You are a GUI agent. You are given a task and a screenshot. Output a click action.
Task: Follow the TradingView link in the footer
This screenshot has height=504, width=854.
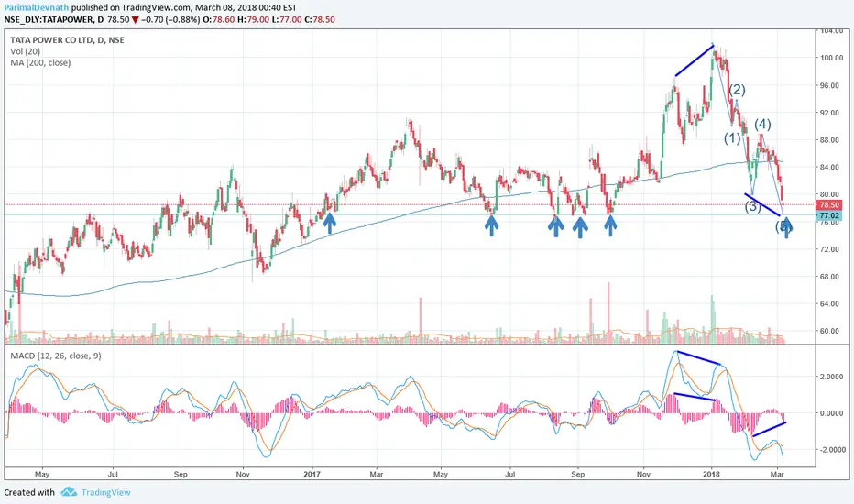click(105, 493)
